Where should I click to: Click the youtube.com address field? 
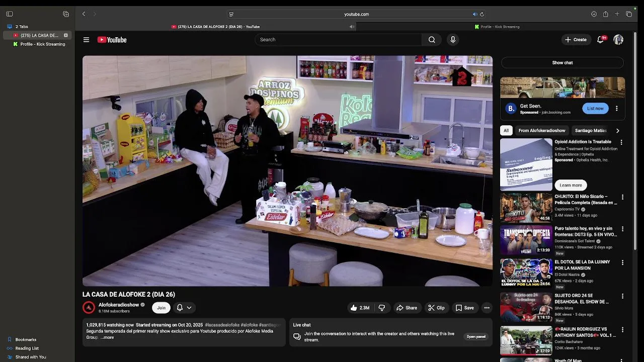[x=356, y=14]
